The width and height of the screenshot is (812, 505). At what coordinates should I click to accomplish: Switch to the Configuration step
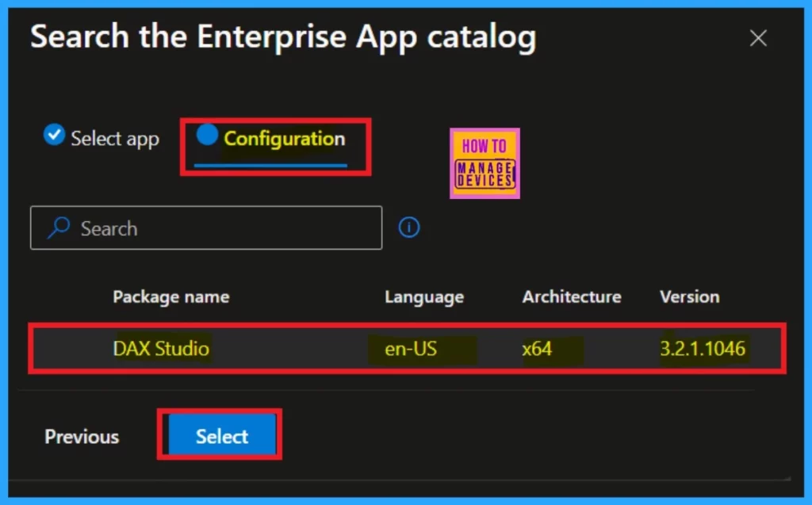[x=270, y=138]
